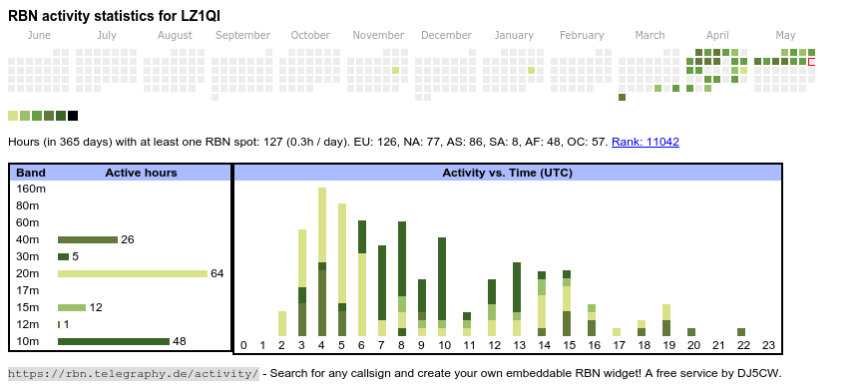Click the value '48' beside the 10m bar

click(x=180, y=341)
